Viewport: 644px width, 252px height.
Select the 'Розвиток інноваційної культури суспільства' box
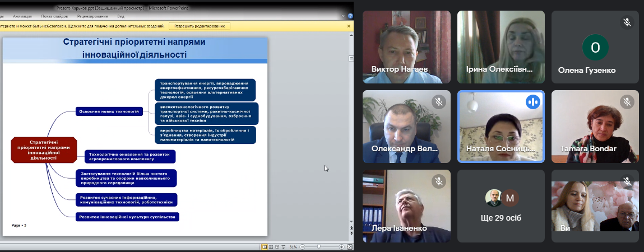tap(127, 217)
